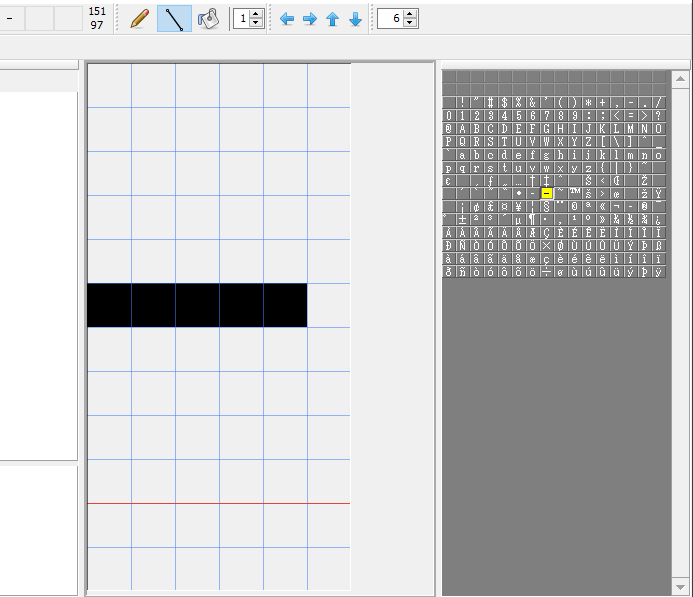Select lowercase é glyph in character map
Screen dimensions: 693x597
pyautogui.click(x=575, y=259)
